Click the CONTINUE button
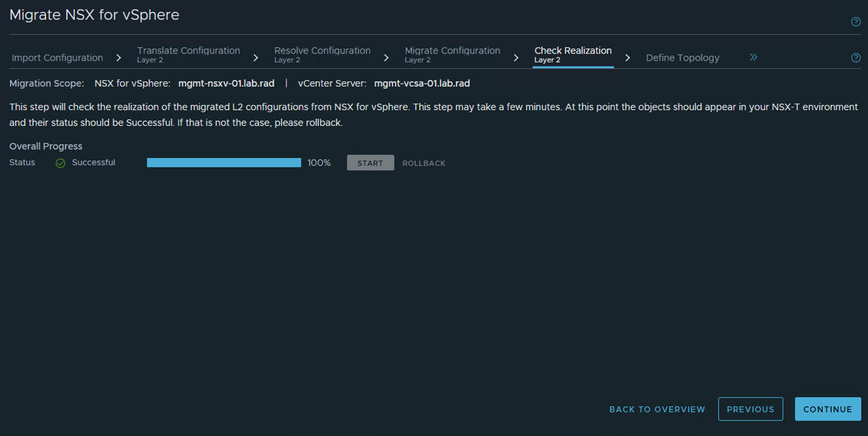This screenshot has width=868, height=436. click(828, 409)
